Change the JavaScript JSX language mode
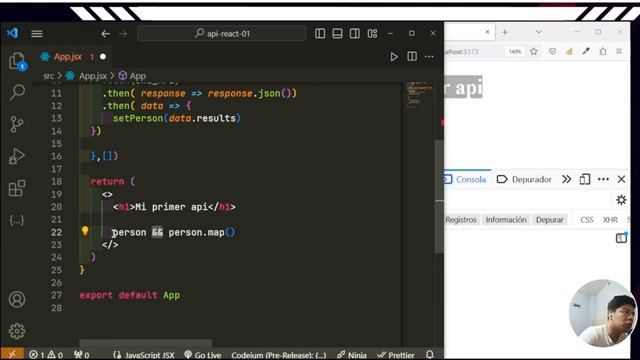 (149, 355)
